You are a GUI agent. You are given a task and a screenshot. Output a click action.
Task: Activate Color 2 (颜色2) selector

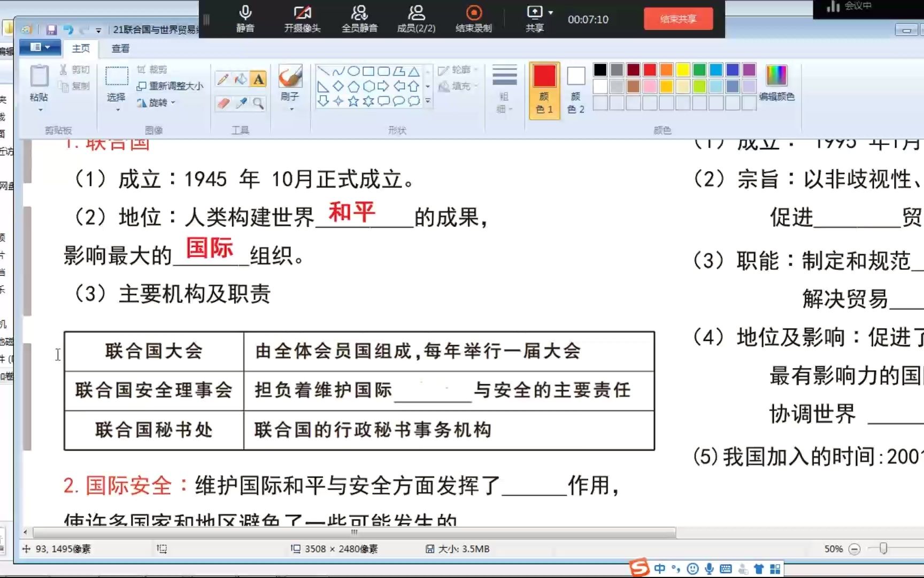(x=576, y=90)
